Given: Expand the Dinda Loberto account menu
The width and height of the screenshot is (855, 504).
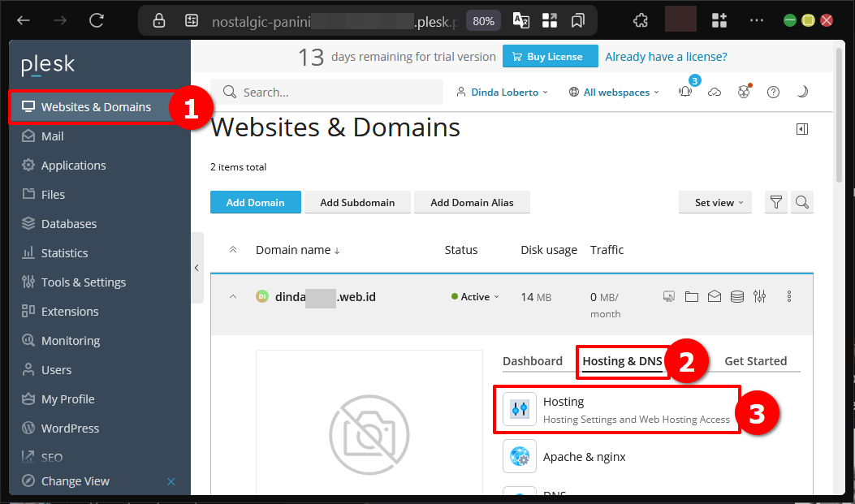Looking at the screenshot, I should pyautogui.click(x=503, y=93).
